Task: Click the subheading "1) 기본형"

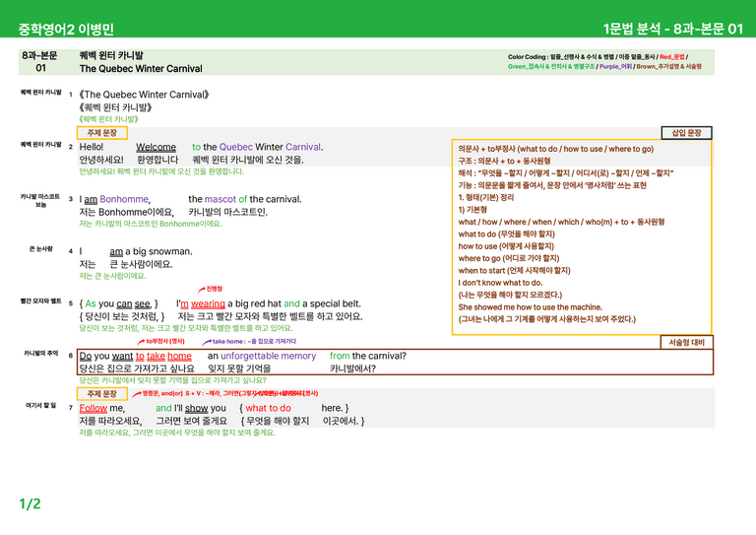Action: (472, 209)
